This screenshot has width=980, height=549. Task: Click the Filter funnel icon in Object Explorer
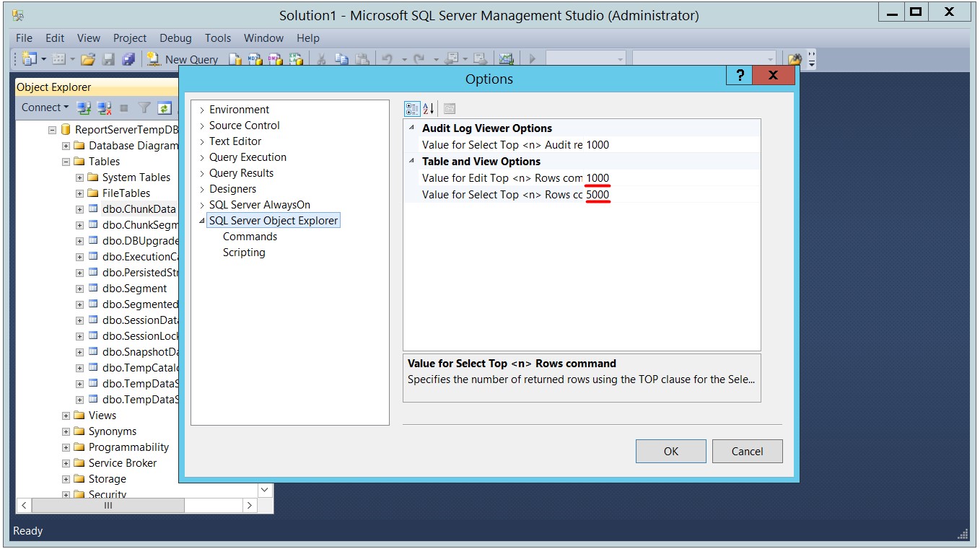(x=144, y=108)
